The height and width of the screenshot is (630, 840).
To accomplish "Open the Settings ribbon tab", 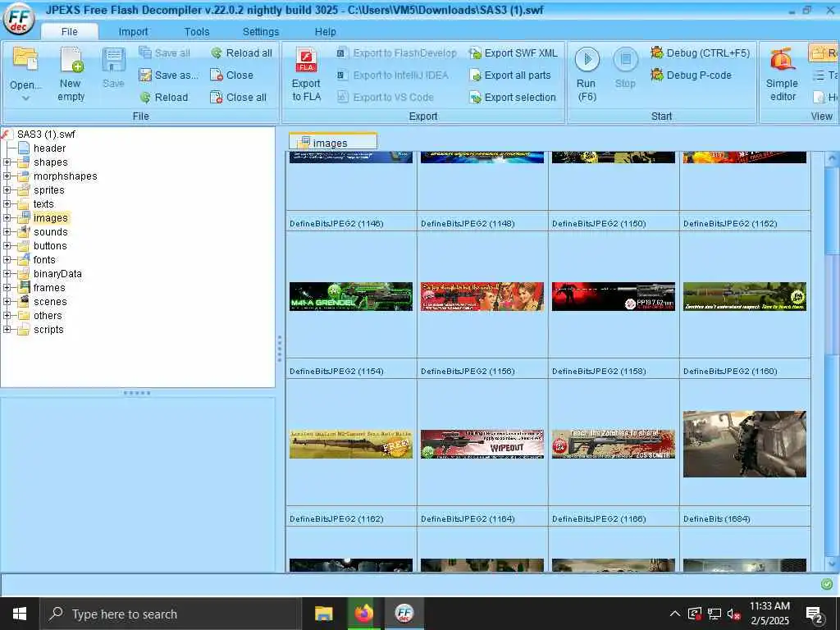I will tap(260, 32).
